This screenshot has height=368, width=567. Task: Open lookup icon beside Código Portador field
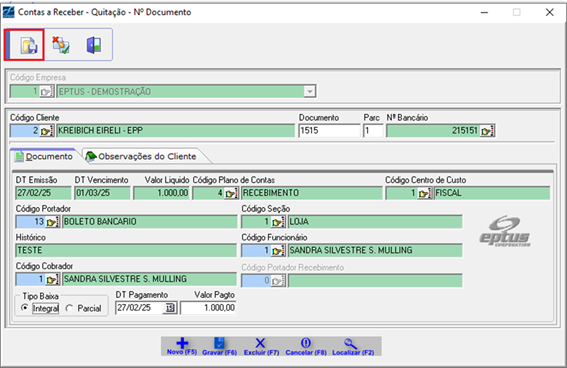point(52,222)
